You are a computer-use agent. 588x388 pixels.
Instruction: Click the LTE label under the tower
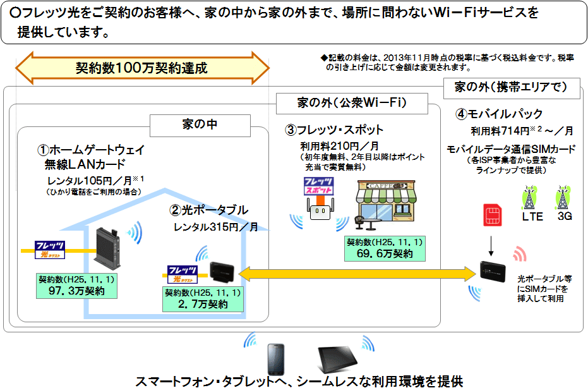point(532,217)
